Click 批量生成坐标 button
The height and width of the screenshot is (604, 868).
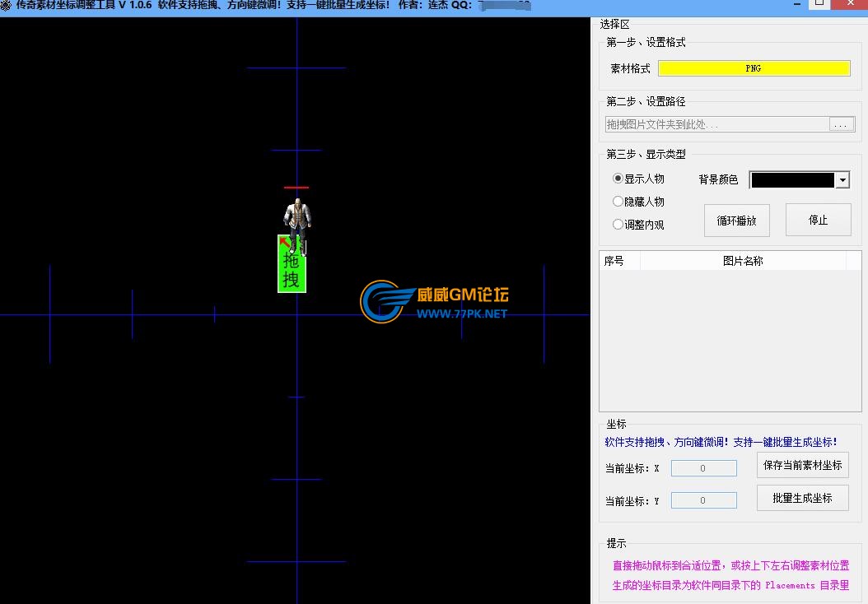802,498
